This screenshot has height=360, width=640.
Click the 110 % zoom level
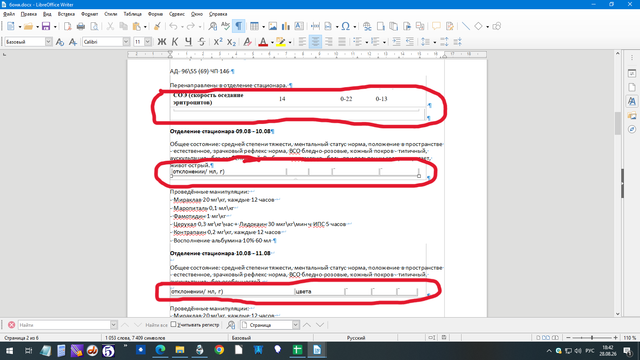coord(629,338)
